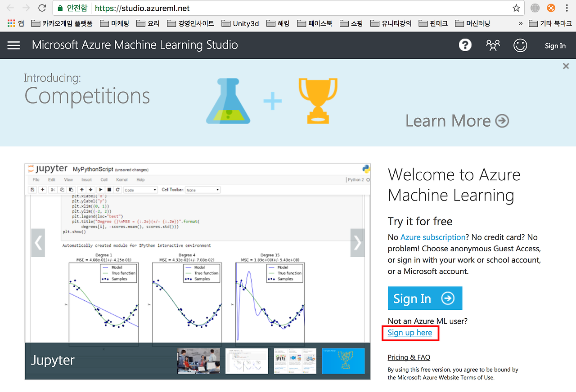Click the Terms of Use notice text
576x392 pixels.
point(453,374)
